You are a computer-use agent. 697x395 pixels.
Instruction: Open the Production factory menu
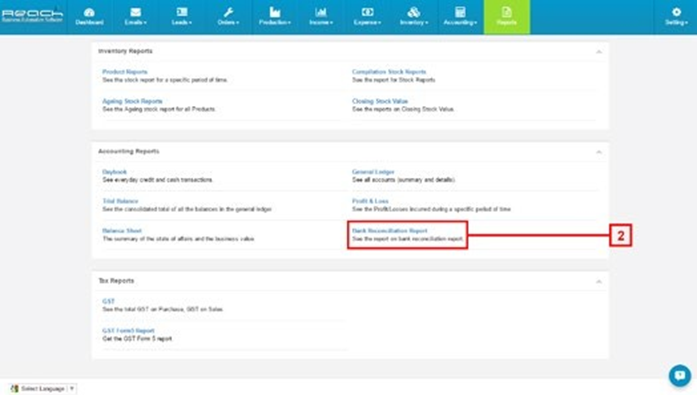tap(275, 17)
